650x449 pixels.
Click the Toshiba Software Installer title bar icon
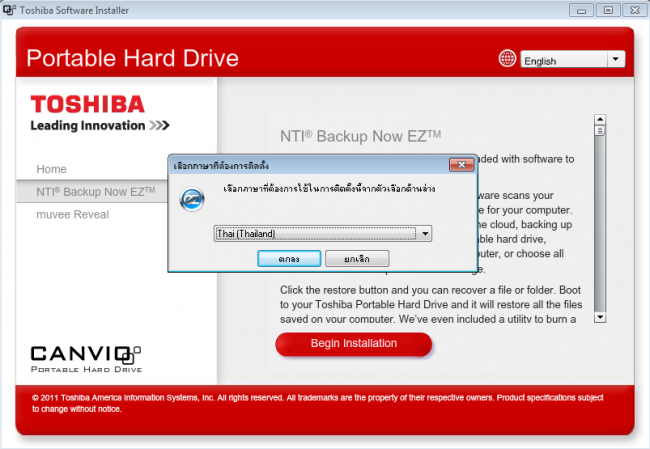[x=10, y=10]
